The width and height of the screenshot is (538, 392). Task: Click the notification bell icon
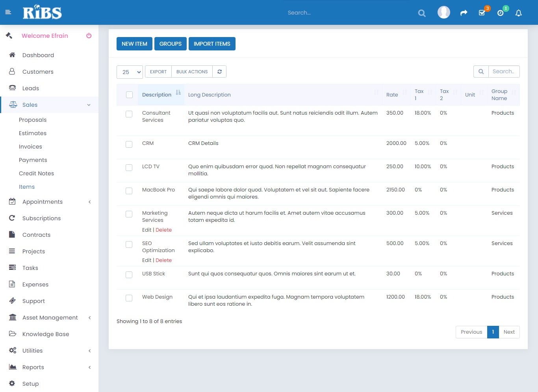518,13
